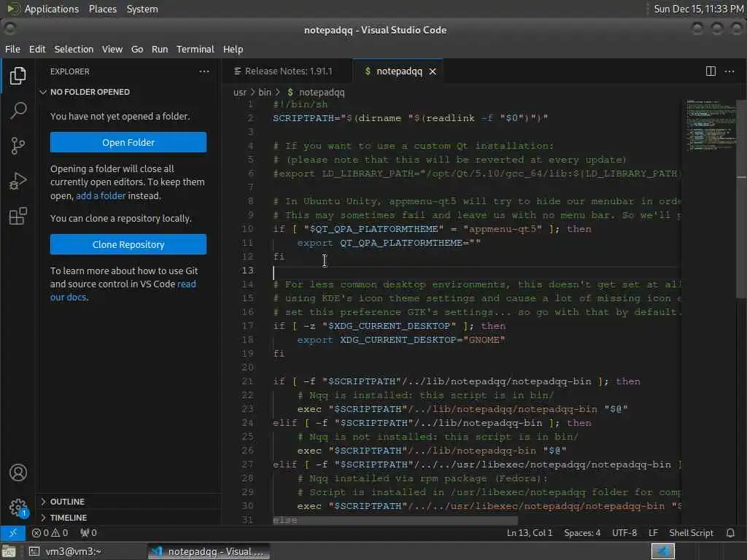The image size is (747, 560).
Task: Split the editor to the right
Action: (711, 71)
